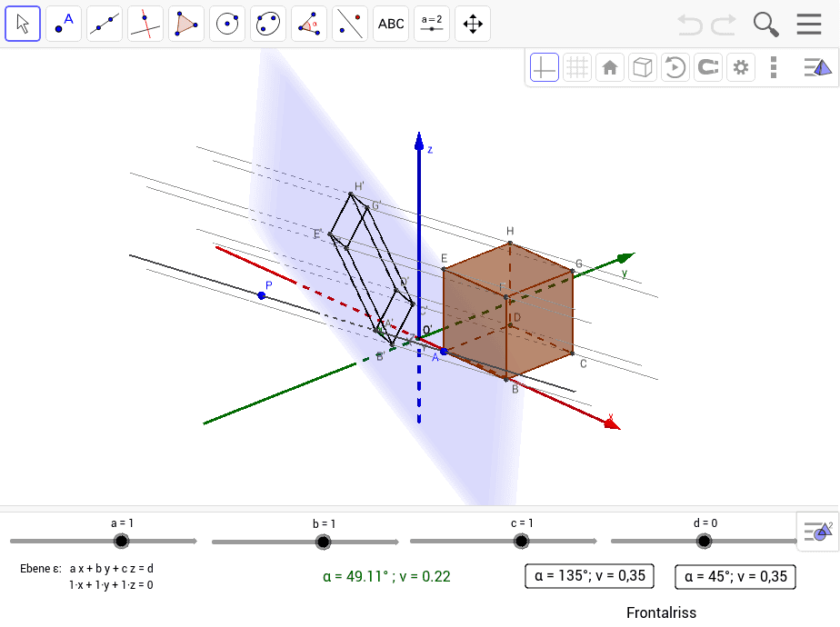Redo the last undone action
Viewport: 840px width, 627px height.
[x=724, y=25]
